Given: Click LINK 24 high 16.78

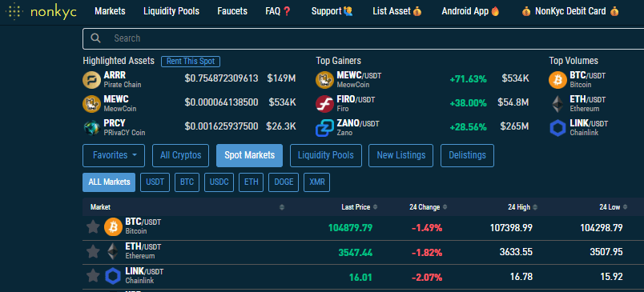Looking at the screenshot, I should (521, 277).
